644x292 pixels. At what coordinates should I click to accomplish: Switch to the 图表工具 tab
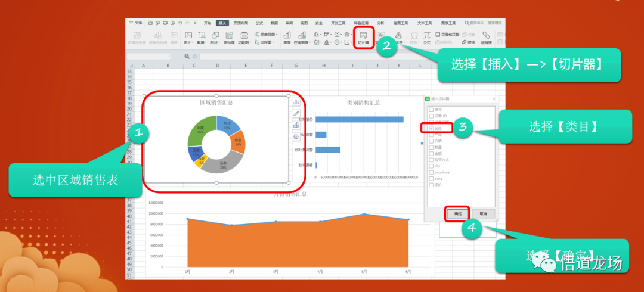448,23
